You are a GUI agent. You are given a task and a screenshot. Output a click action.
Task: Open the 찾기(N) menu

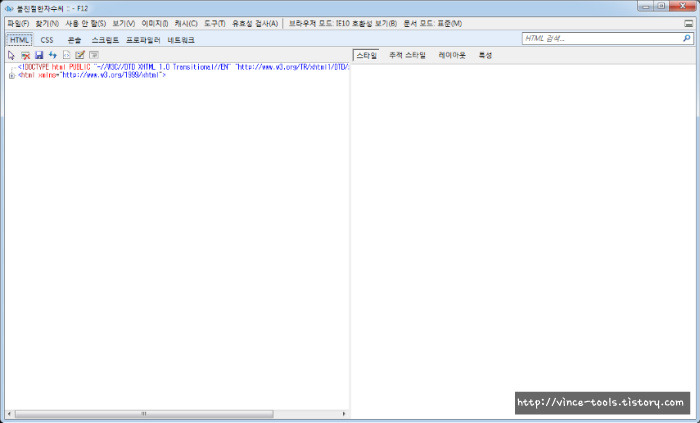pos(47,24)
